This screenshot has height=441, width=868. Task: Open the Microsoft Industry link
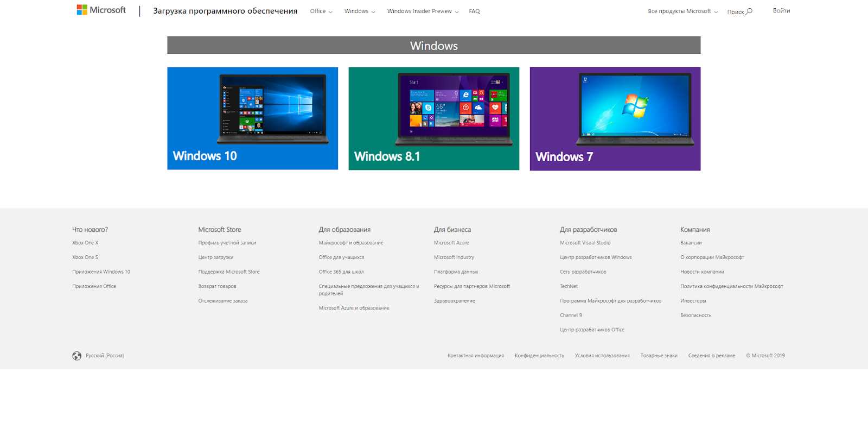click(454, 257)
